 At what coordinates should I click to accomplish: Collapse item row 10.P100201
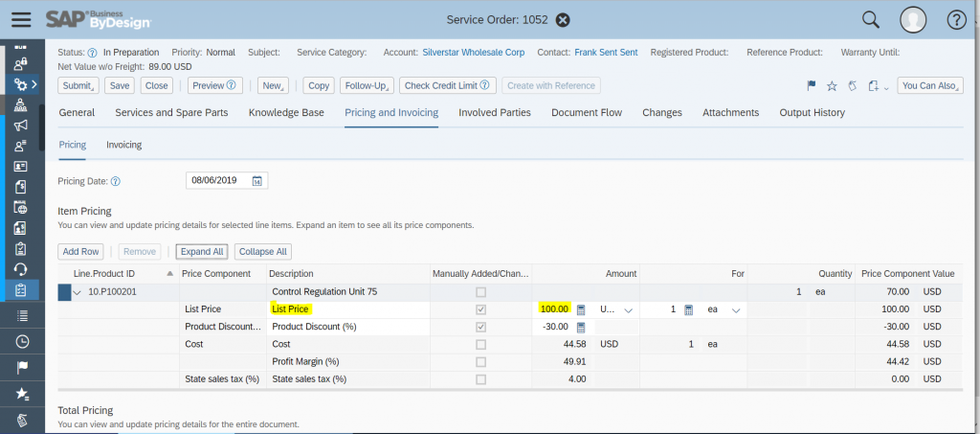click(78, 292)
